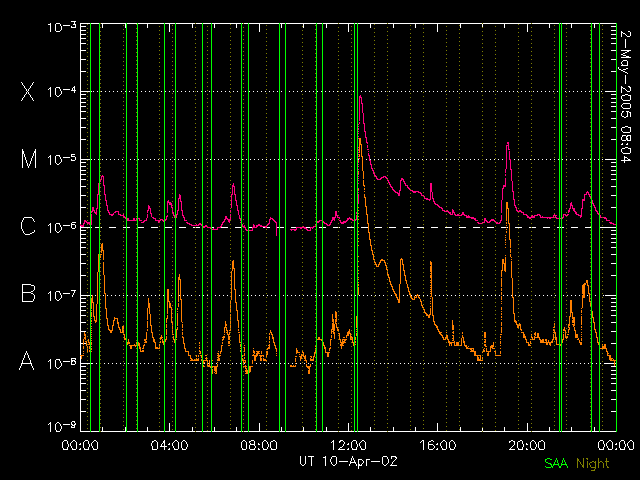Select the 10⁻⁵ y-axis tick label
The image size is (640, 480).
[62, 160]
